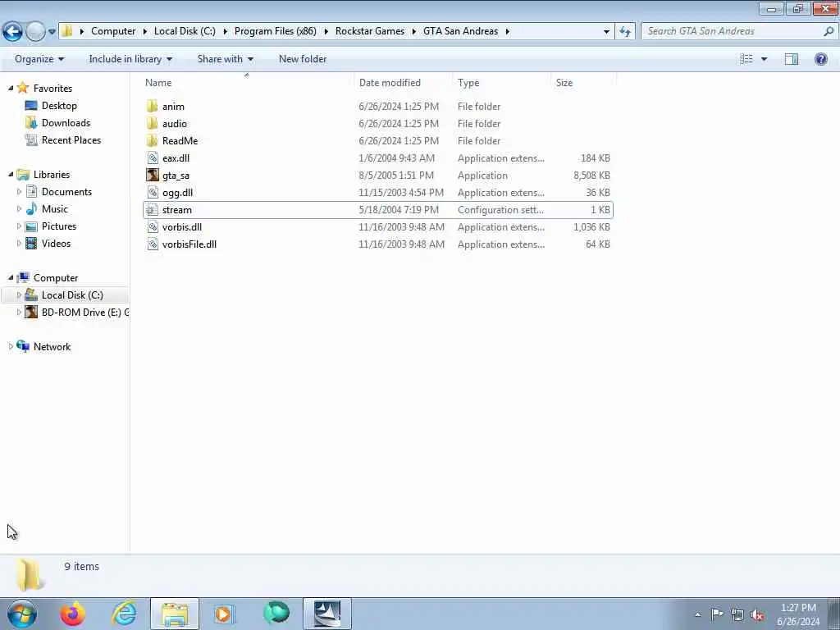Collapse the Computer section
840x630 pixels.
11,277
